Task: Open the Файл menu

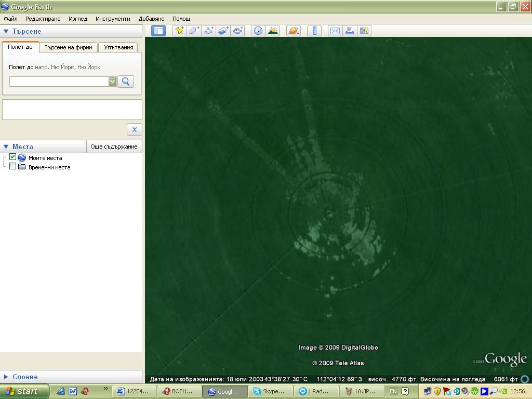Action: (x=10, y=19)
